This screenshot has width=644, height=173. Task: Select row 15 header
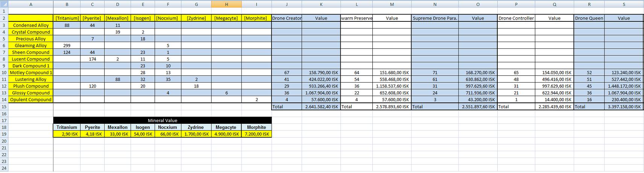4,107
